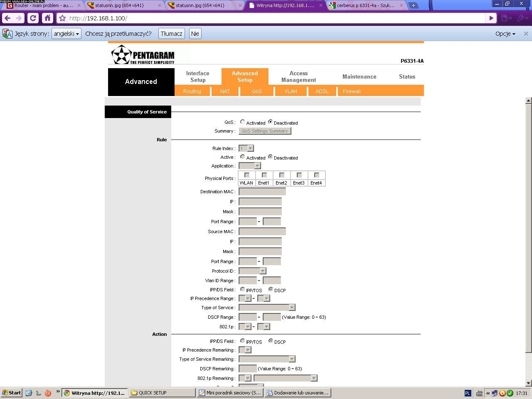The image size is (532, 399).
Task: Go to Routing submenu
Action: tap(192, 91)
